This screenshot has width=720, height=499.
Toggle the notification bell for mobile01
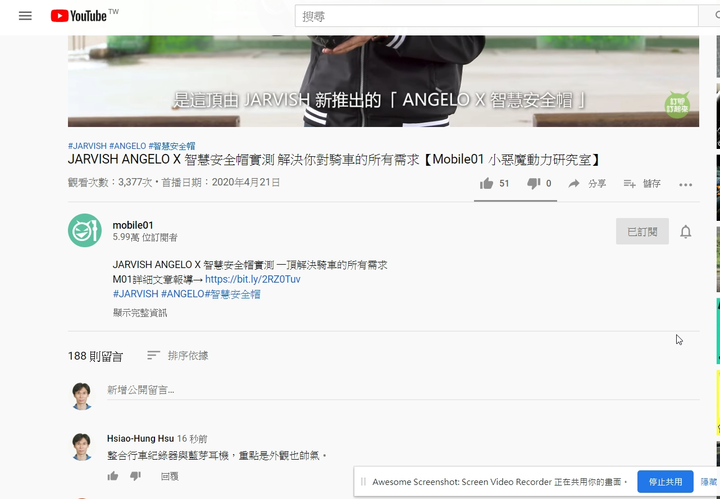point(686,232)
